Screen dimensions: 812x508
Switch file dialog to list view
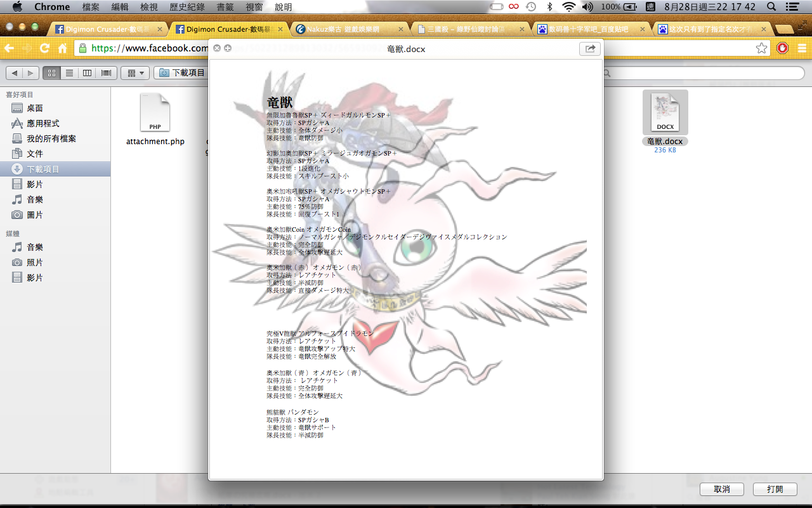69,73
